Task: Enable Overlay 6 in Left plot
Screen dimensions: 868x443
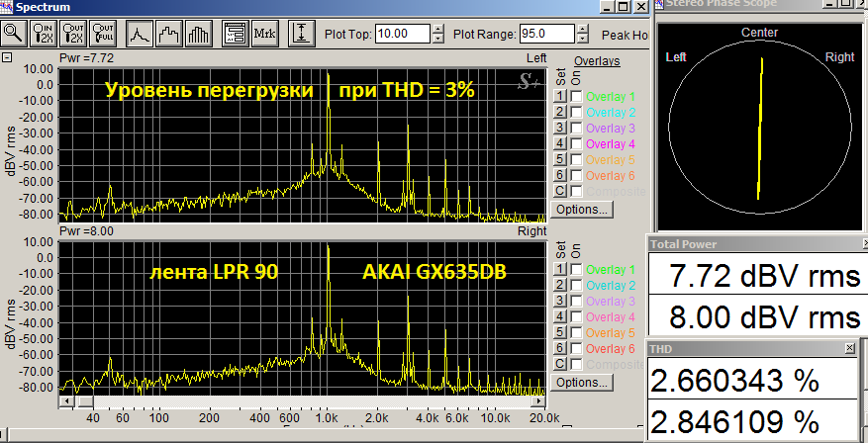Action: click(x=577, y=176)
